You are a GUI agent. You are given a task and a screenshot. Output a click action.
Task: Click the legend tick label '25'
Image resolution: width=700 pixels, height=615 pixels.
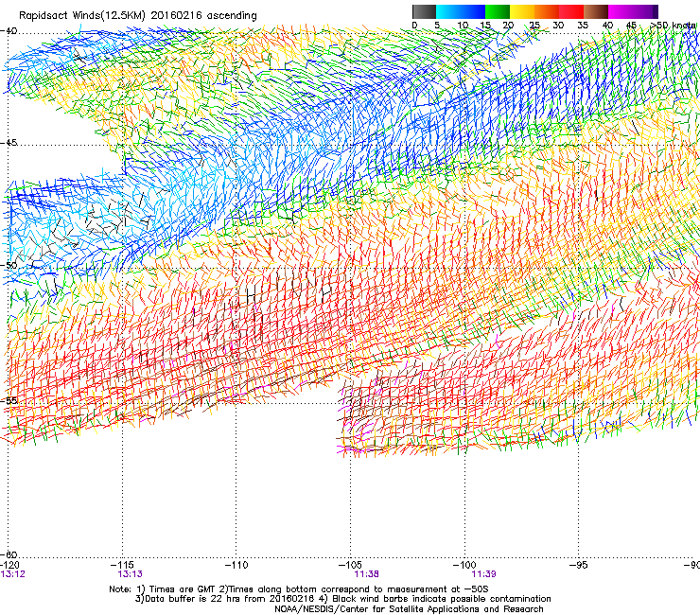click(534, 26)
